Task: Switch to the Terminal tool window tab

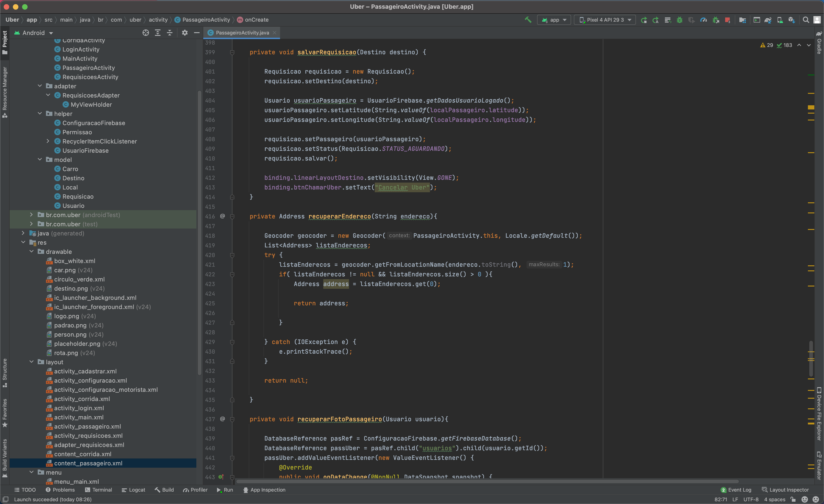Action: (98, 490)
